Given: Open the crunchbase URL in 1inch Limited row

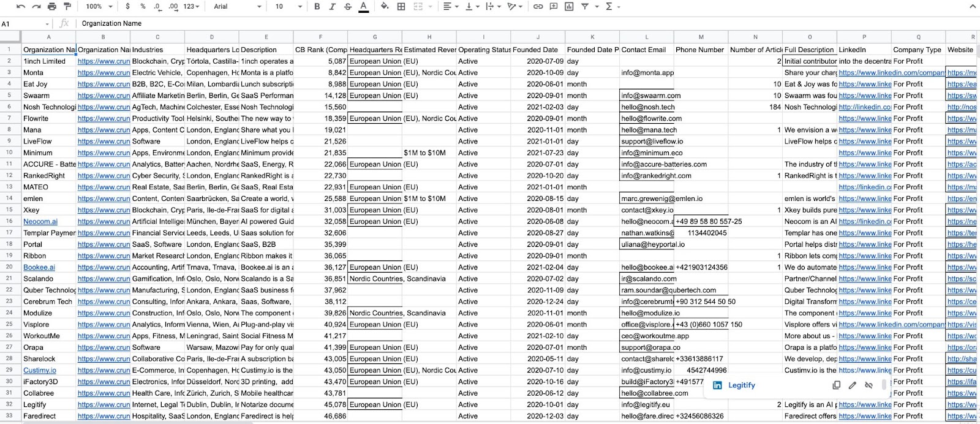Looking at the screenshot, I should [104, 61].
